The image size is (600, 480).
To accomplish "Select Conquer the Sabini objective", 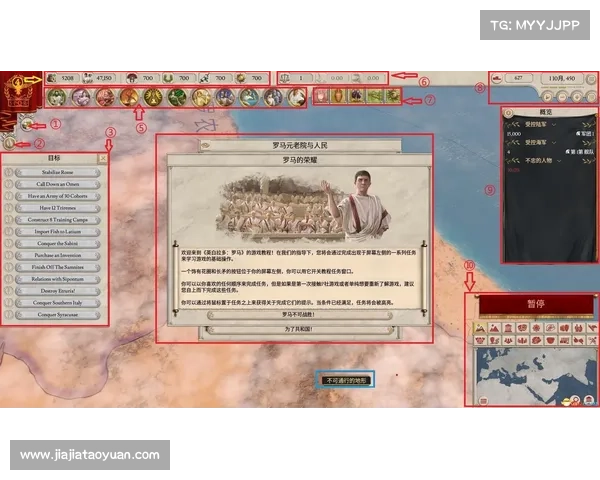I will click(x=57, y=243).
